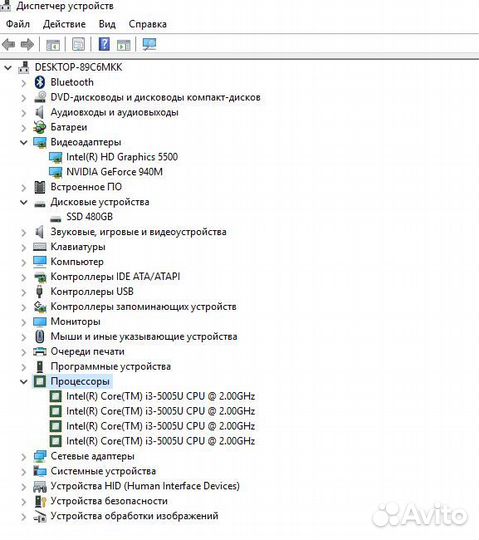This screenshot has width=479, height=540.
Task: Open the Вид menu
Action: click(x=107, y=24)
